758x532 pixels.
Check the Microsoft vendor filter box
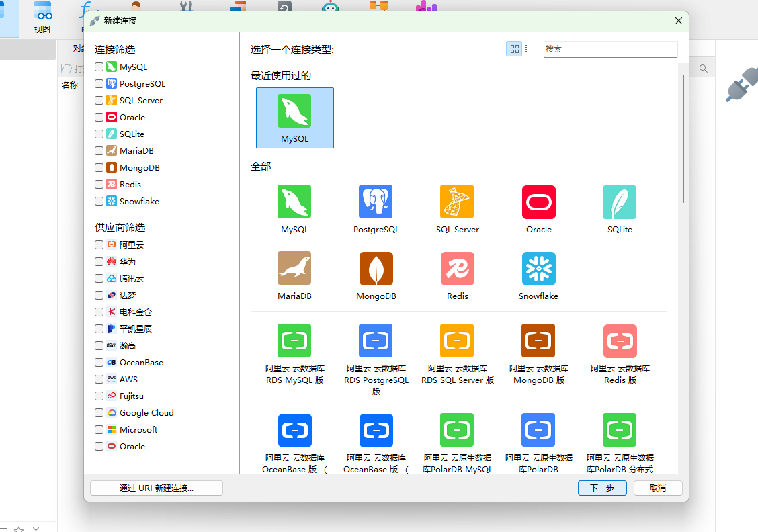tap(99, 429)
